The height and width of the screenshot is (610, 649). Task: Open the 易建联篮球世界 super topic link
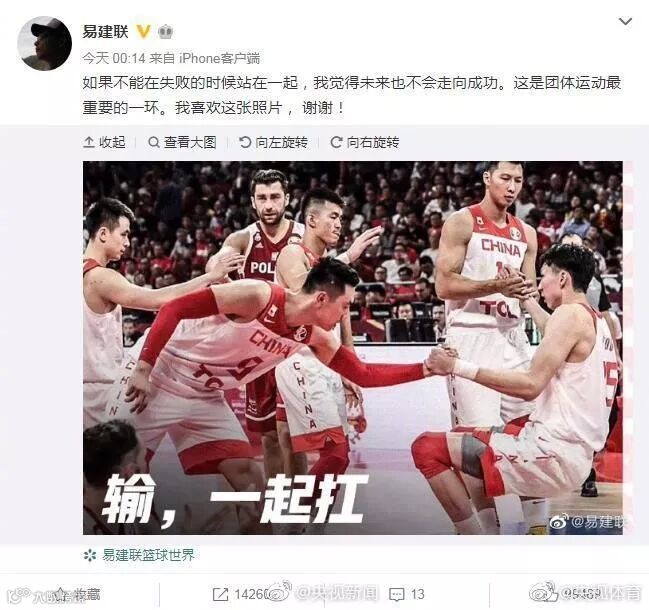139,555
